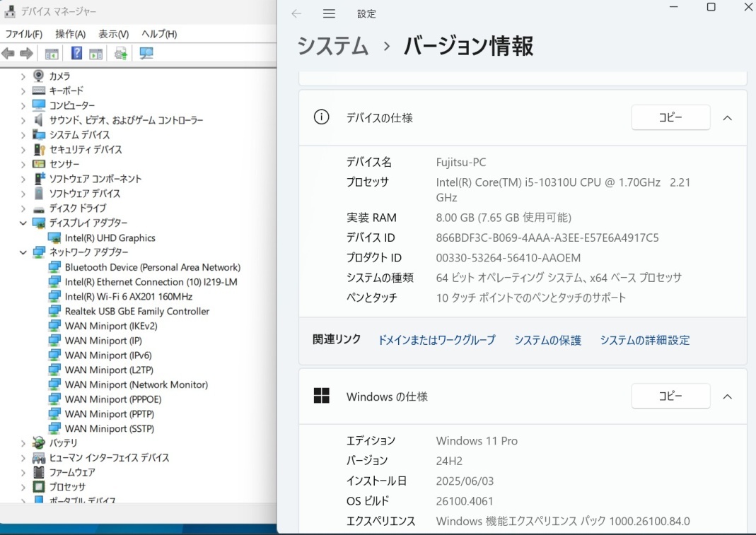Viewport: 756px width, 535px height.
Task: Open ドメインまたはワークグループ link
Action: (436, 340)
